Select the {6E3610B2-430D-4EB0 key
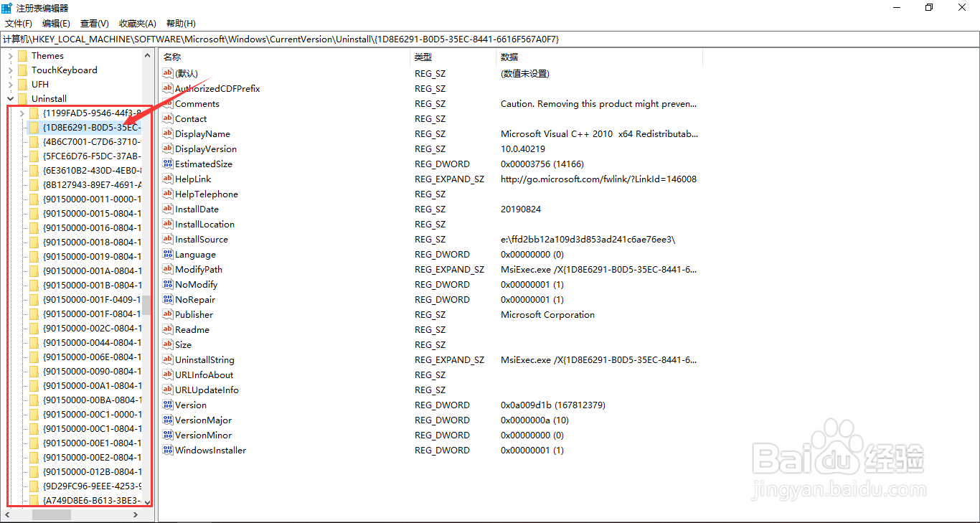The height and width of the screenshot is (523, 980). pyautogui.click(x=91, y=170)
